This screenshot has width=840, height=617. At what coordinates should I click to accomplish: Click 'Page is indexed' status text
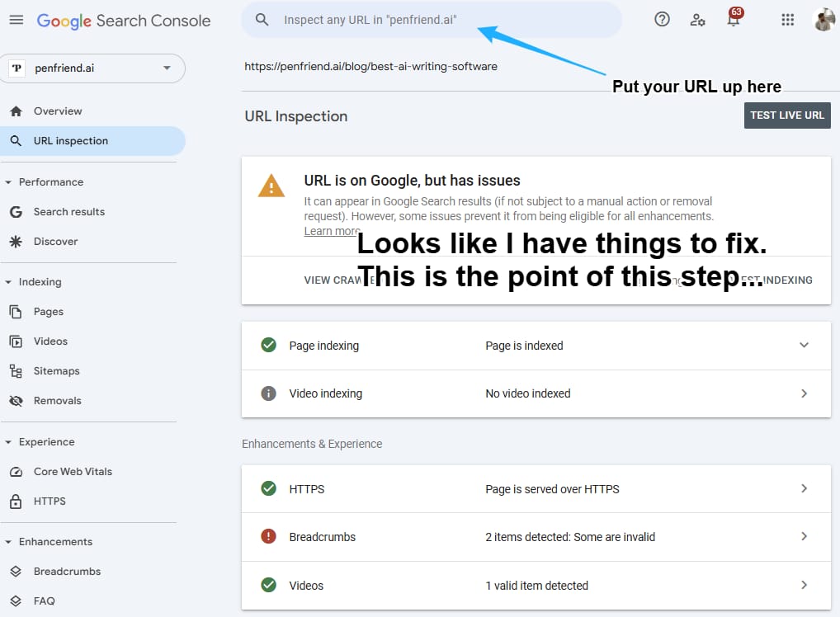pyautogui.click(x=524, y=346)
